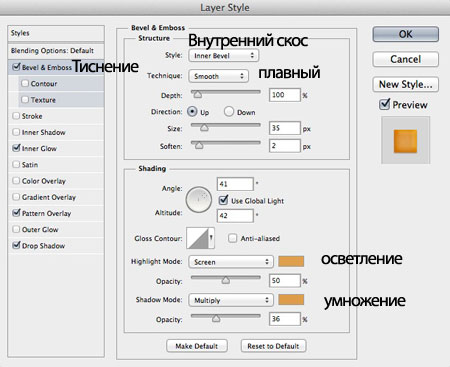This screenshot has width=450, height=367.
Task: Open Blending Options: Default
Action: 56,51
